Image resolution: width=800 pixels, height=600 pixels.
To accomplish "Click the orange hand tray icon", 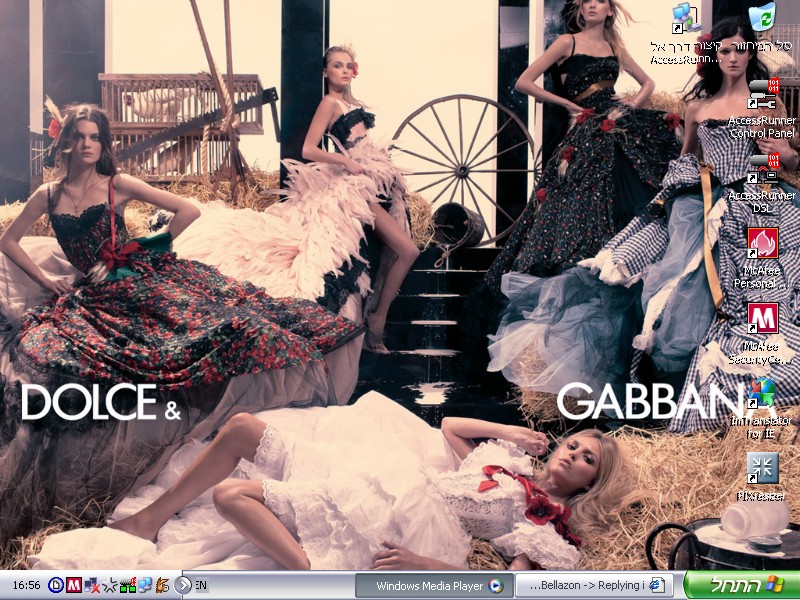I will 162,585.
